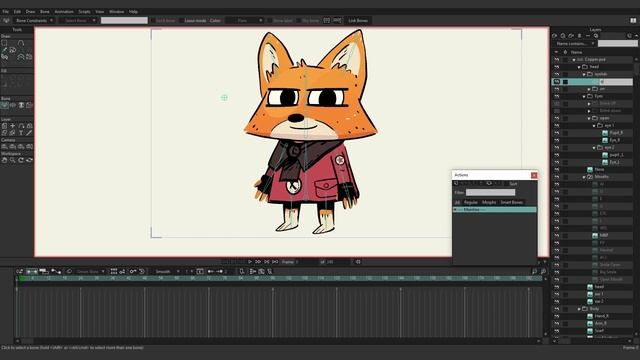Select the Insert Text 'T' layer tool

(x=21, y=133)
